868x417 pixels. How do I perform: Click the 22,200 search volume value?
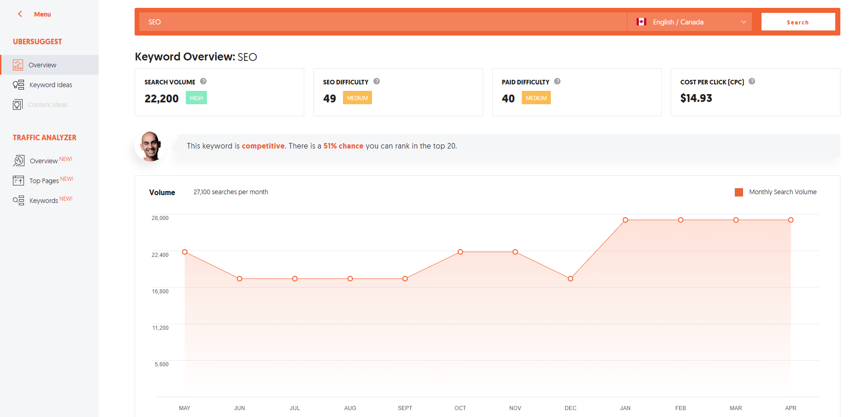pyautogui.click(x=161, y=99)
